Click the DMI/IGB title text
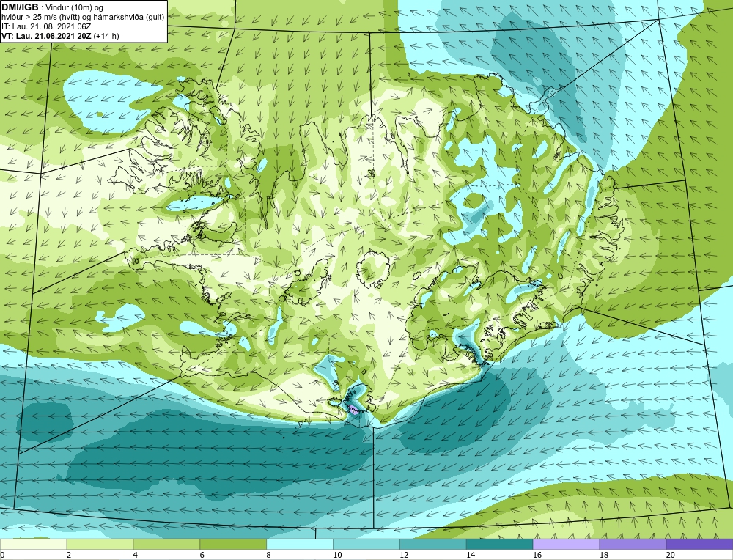The height and width of the screenshot is (560, 733). [x=20, y=7]
